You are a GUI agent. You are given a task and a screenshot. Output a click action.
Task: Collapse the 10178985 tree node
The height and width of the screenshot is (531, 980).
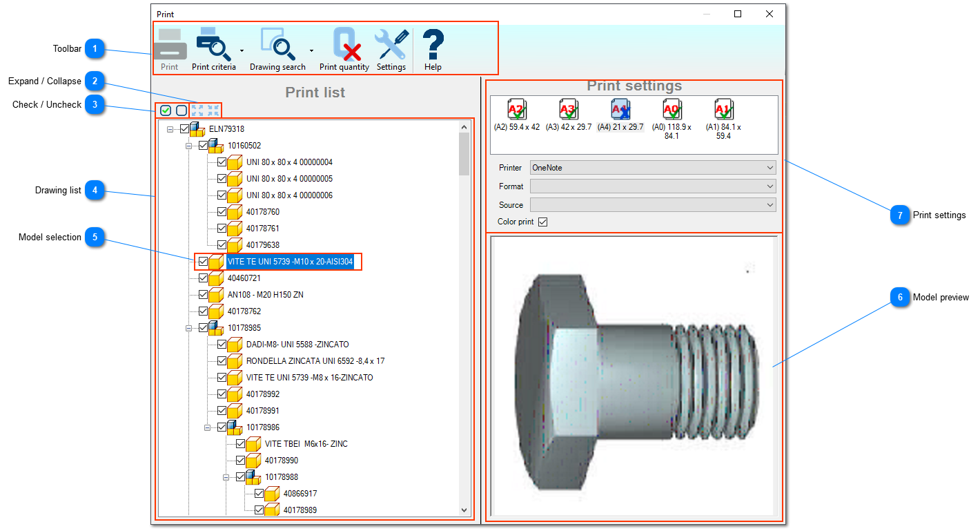tap(188, 328)
